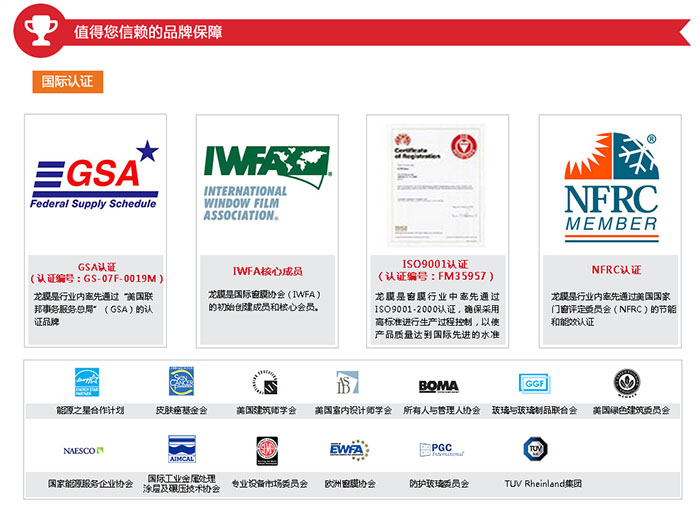Open the ISO9001 certificate thumbnail
Image resolution: width=700 pixels, height=508 pixels.
(436, 185)
